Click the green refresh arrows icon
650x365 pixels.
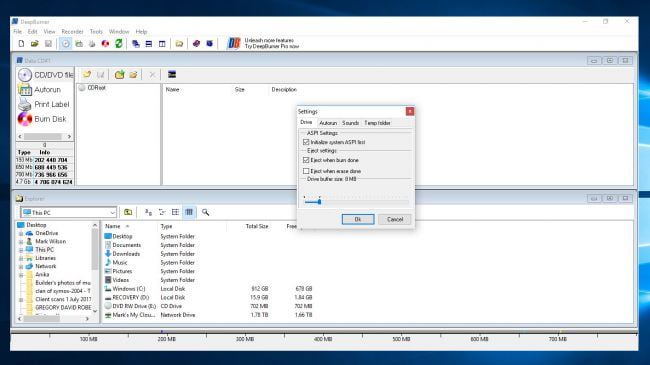pyautogui.click(x=119, y=44)
